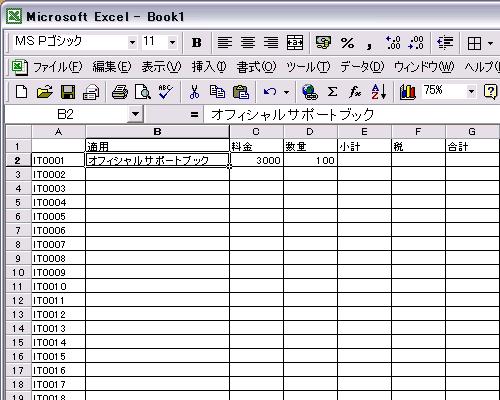Open the データ(D) menu
500x400 pixels.
(x=362, y=67)
